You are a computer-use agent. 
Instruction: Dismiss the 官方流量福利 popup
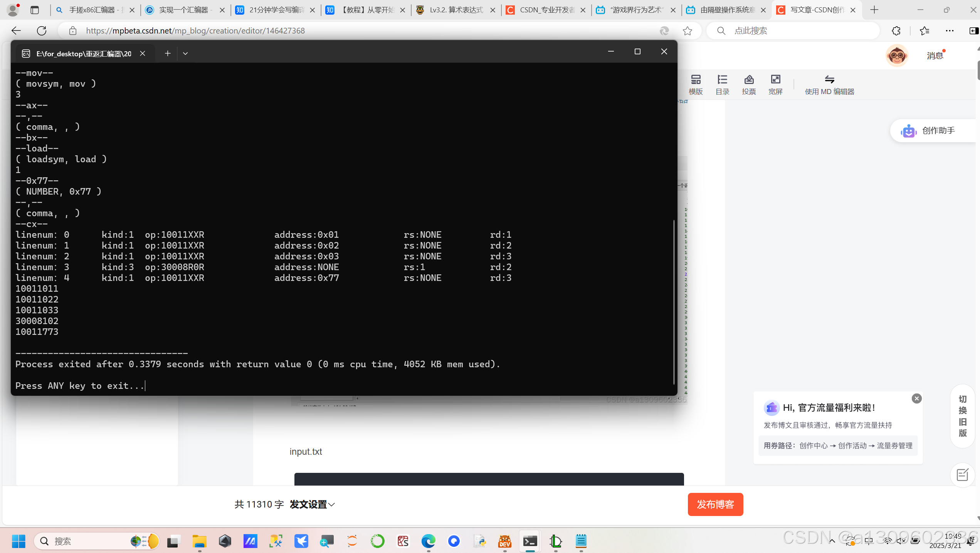coord(917,398)
